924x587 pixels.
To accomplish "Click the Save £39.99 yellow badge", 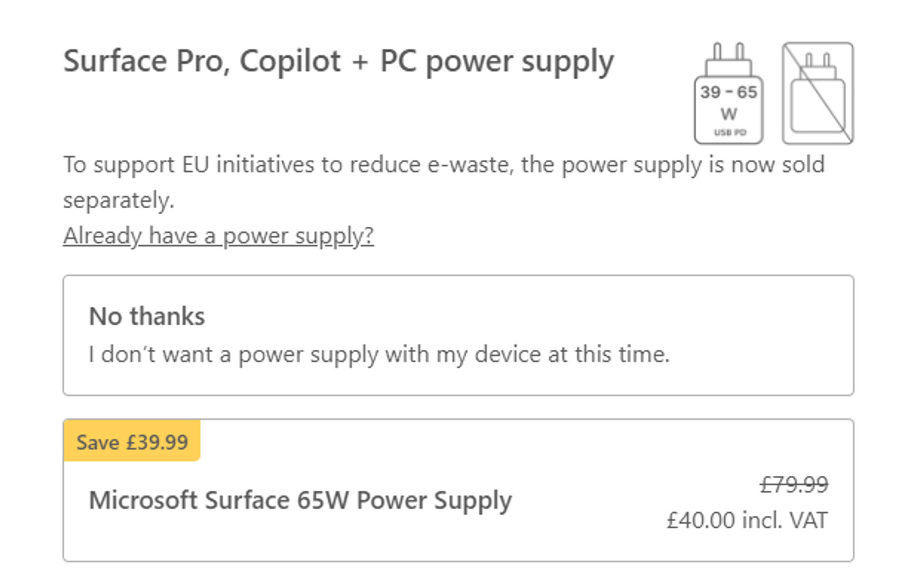I will (x=132, y=441).
